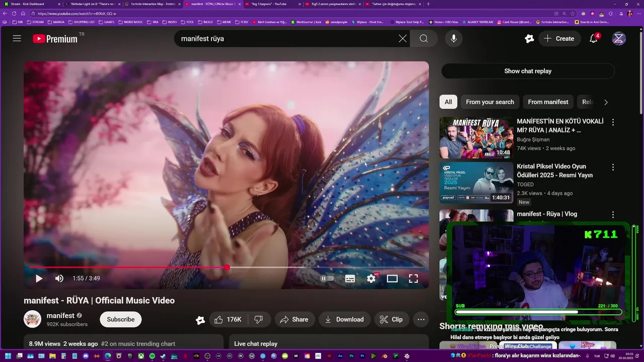The width and height of the screenshot is (644, 362).
Task: Open options for manifest Rüya Vlog video
Action: (613, 215)
